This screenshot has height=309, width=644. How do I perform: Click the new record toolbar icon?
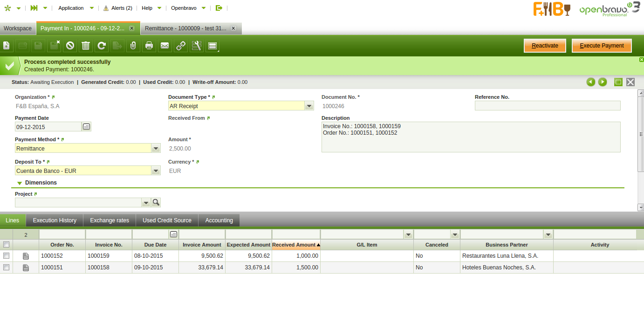[7, 46]
